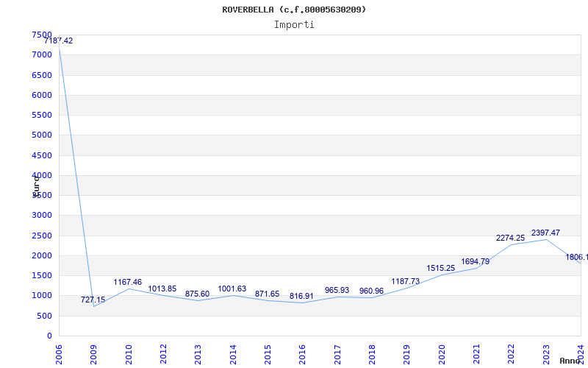Screen dimensions: 588x368
Task: Click the y-axis value 5000
Action: coord(42,135)
